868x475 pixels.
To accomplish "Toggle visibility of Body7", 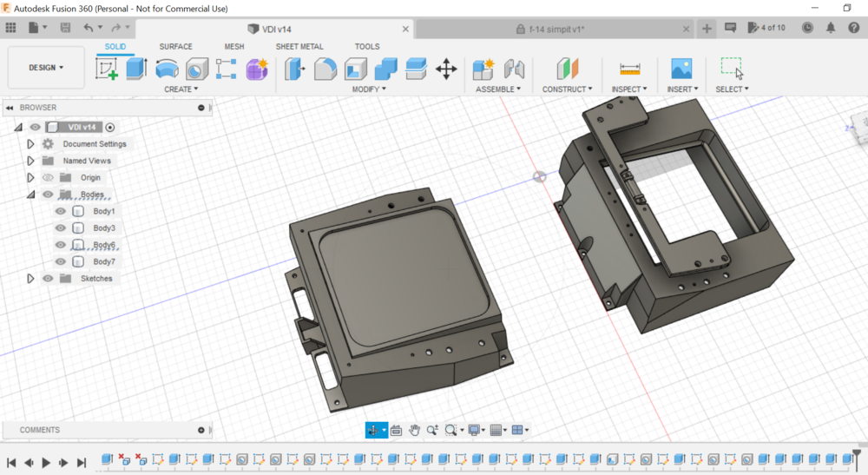I will click(61, 261).
